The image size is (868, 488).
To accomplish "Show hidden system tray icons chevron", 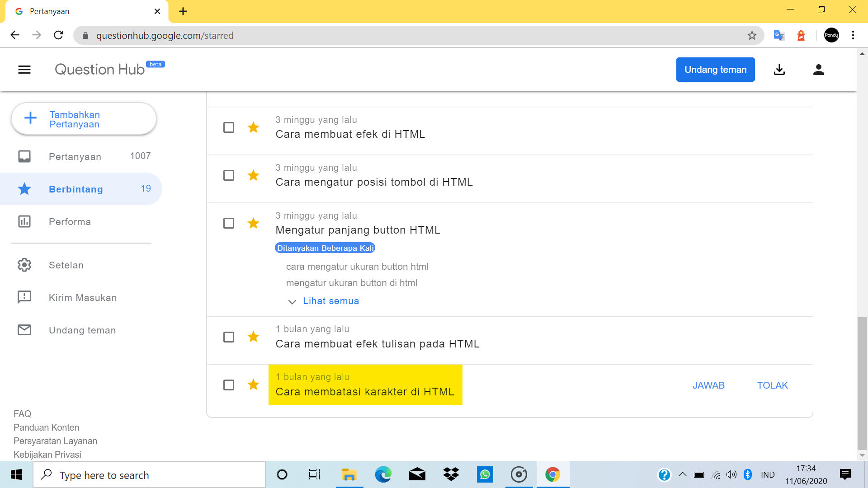I will coord(683,474).
